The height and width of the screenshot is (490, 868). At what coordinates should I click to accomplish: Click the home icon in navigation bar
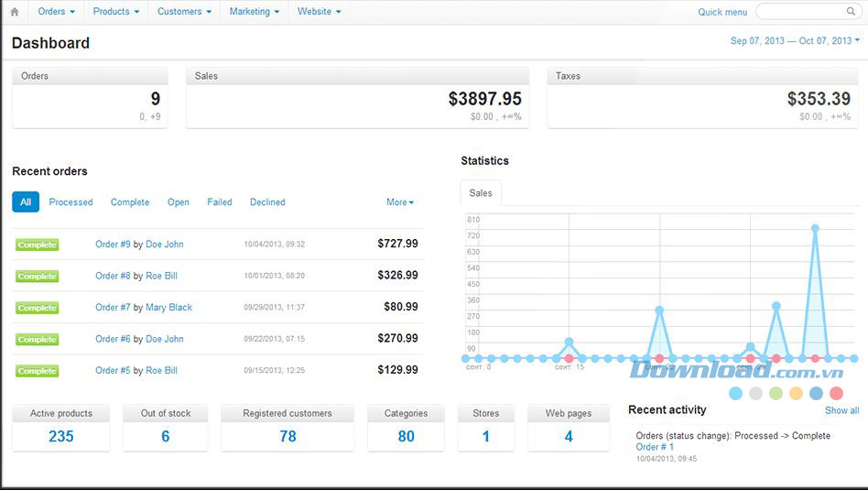[14, 12]
